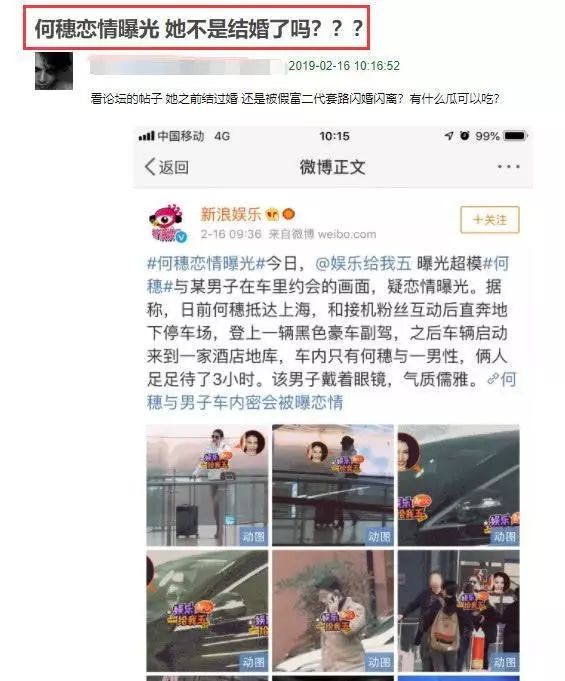565x681 pixels.
Task: Open the bottom-right GIF of airport crowd
Action: pyautogui.click(x=459, y=611)
